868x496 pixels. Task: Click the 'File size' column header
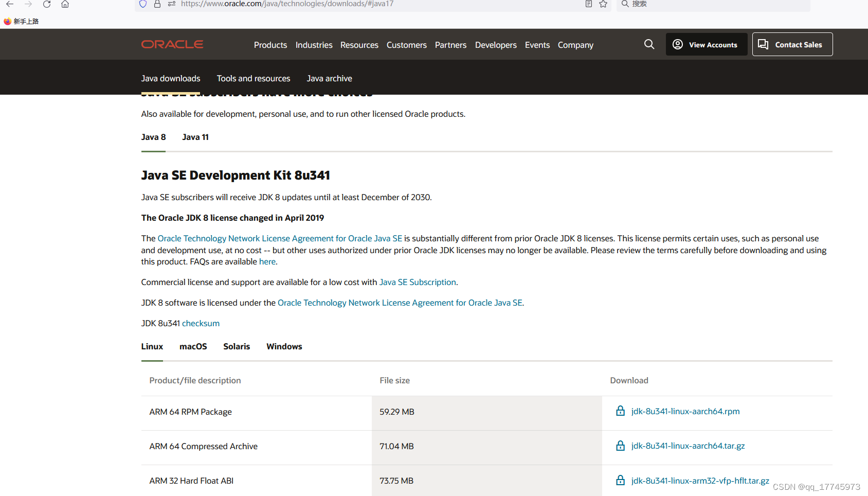[395, 380]
